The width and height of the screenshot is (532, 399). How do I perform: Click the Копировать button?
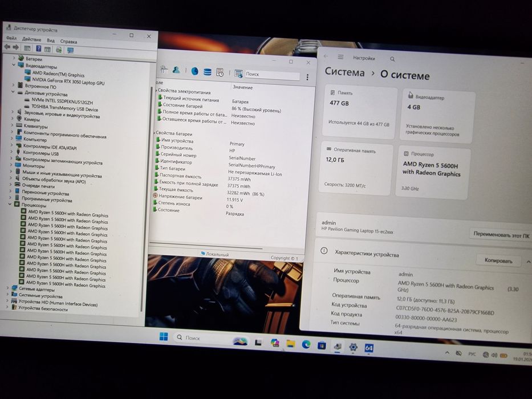498,260
